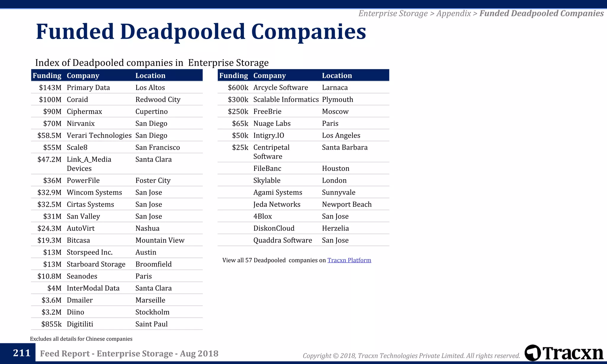Click InterModal Data entry

pos(93,288)
